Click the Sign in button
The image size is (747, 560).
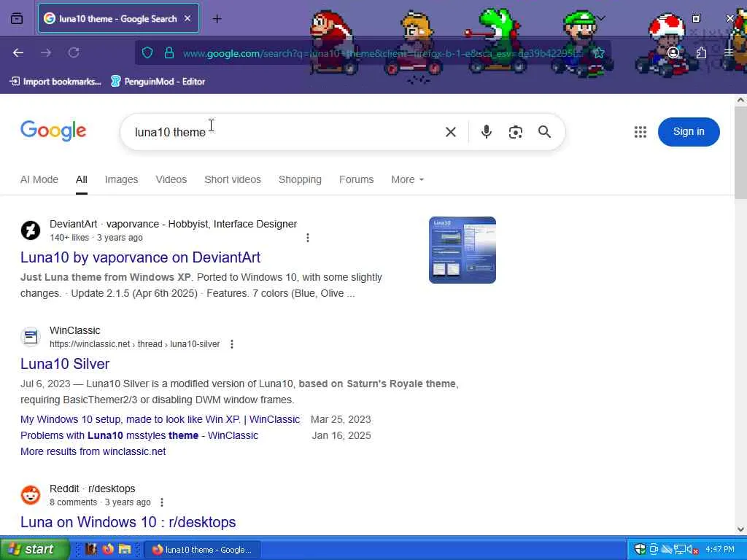tap(689, 132)
